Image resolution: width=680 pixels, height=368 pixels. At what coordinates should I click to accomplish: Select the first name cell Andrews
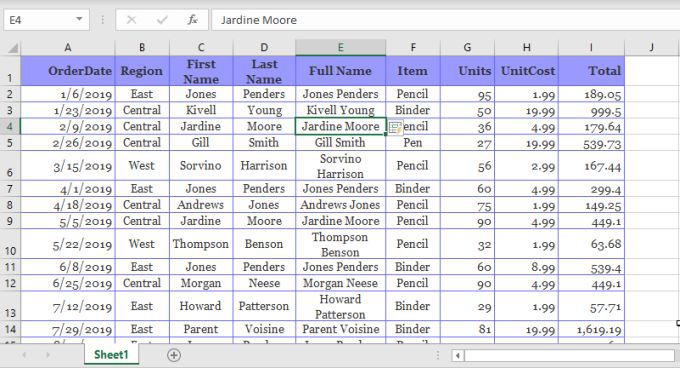(x=201, y=205)
